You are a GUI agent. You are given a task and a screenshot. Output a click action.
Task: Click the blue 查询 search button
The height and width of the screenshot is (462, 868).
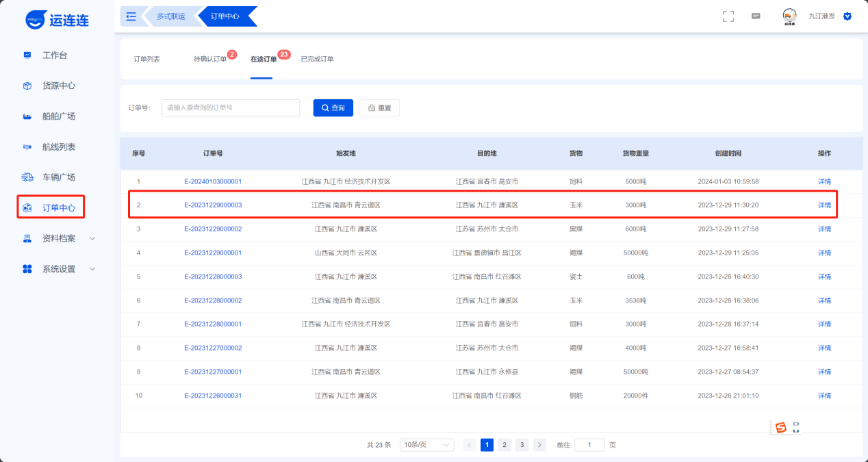pyautogui.click(x=333, y=108)
